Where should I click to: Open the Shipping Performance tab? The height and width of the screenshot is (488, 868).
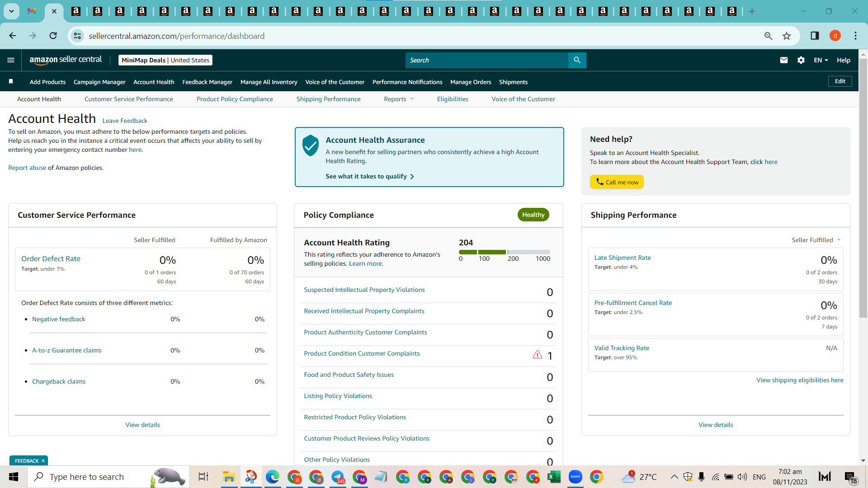(x=329, y=99)
